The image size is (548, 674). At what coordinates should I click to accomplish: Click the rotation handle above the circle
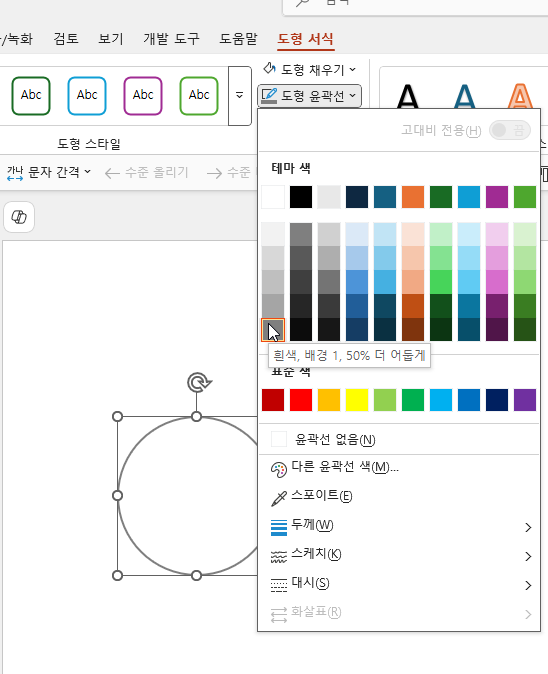click(199, 383)
